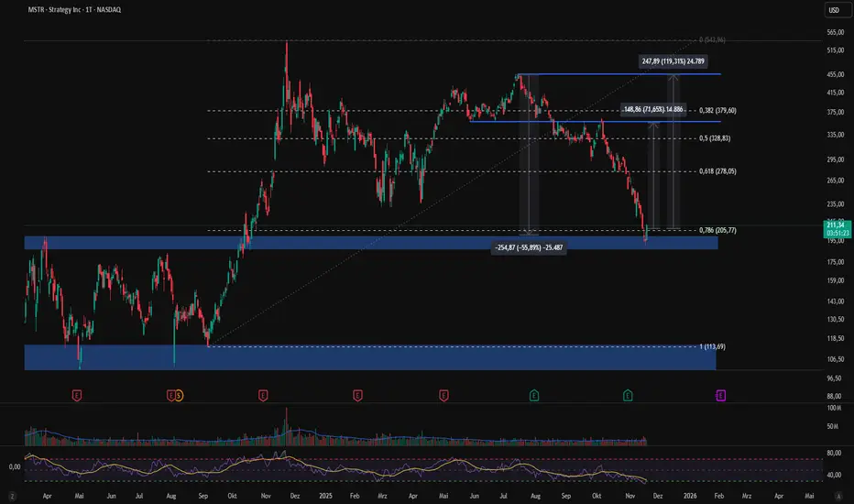The image size is (854, 504).
Task: Click the 265,00 price axis label
Action: pyautogui.click(x=835, y=181)
